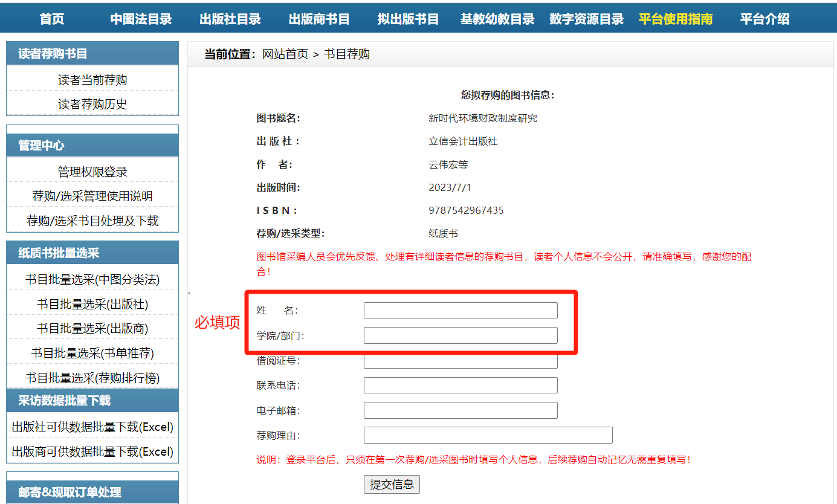Open 数字资源目录 in the navigation bar
837x504 pixels.
coord(586,19)
